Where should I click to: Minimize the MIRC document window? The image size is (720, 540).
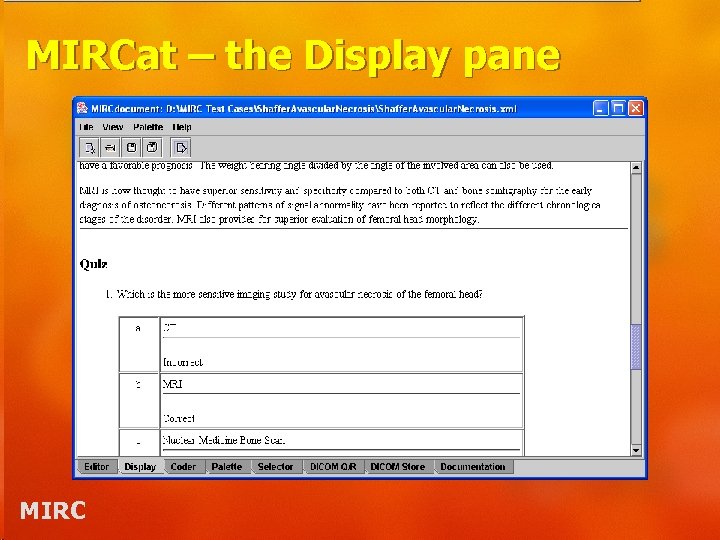(x=601, y=108)
